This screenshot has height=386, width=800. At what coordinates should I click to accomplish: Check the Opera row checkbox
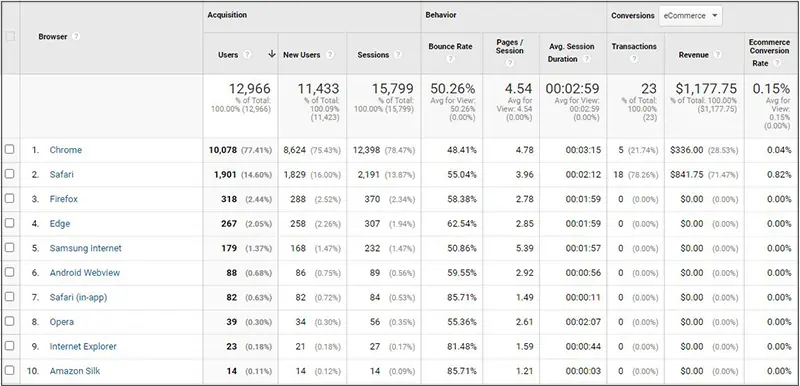coord(10,322)
